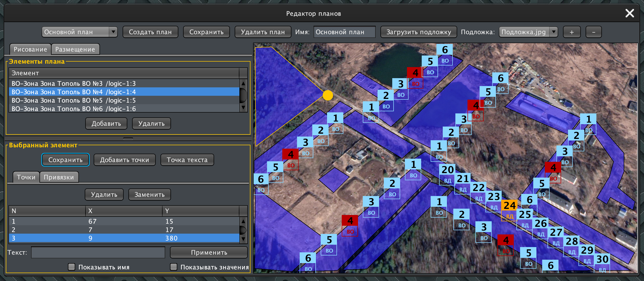The width and height of the screenshot is (644, 281).
Task: Close the plan editor window
Action: [630, 13]
